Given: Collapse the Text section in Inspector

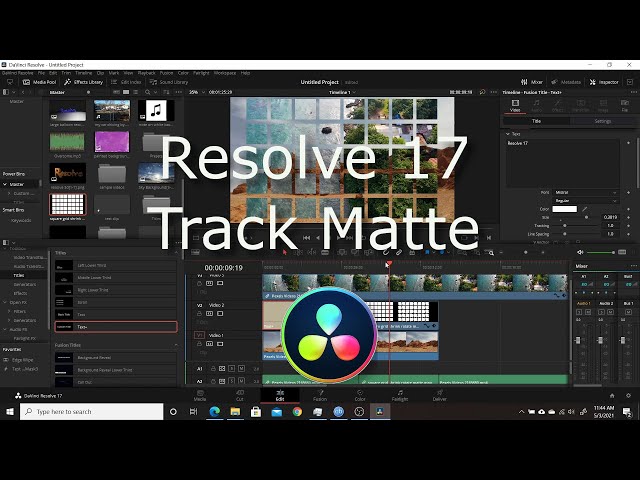Looking at the screenshot, I should tap(508, 134).
